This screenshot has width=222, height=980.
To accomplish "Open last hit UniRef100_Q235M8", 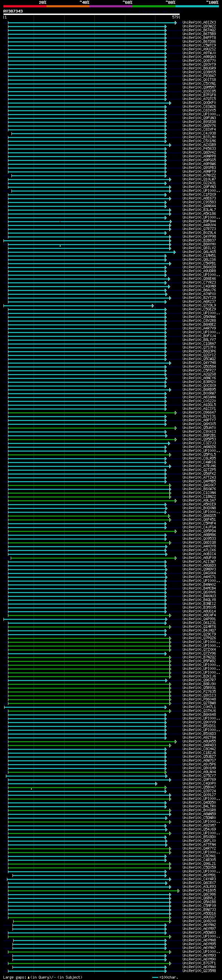I will 199,971.
